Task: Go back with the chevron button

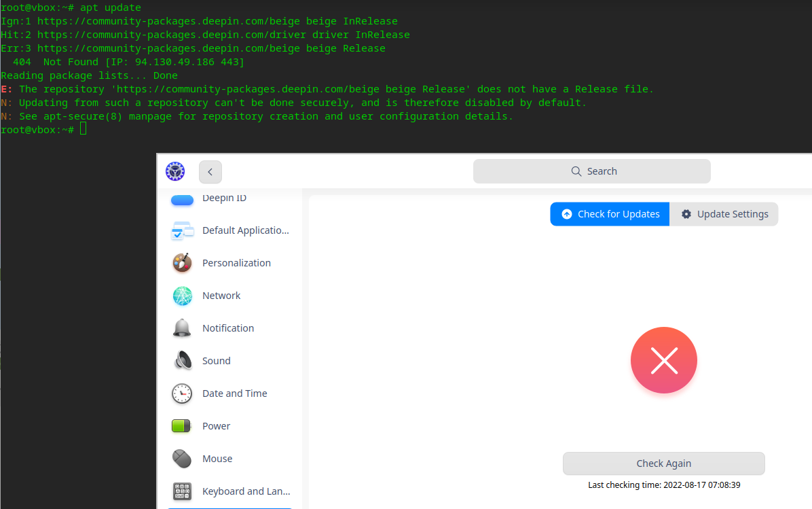Action: pos(210,172)
